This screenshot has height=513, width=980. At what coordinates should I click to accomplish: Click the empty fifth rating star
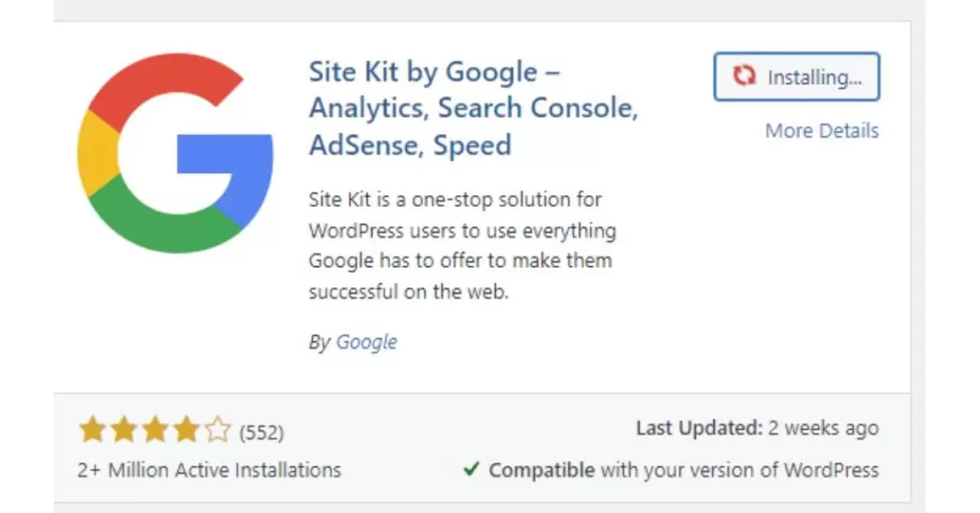[x=217, y=430]
